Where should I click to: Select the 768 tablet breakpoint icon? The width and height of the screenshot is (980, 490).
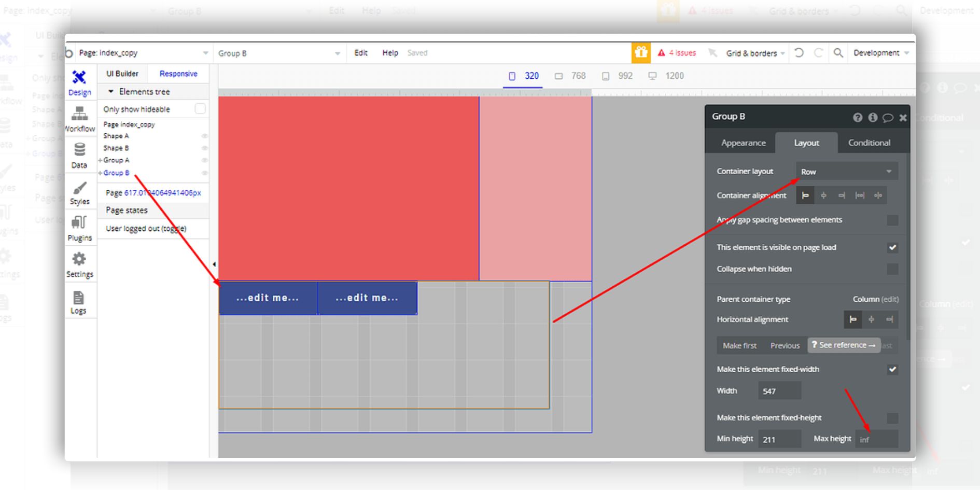tap(558, 76)
